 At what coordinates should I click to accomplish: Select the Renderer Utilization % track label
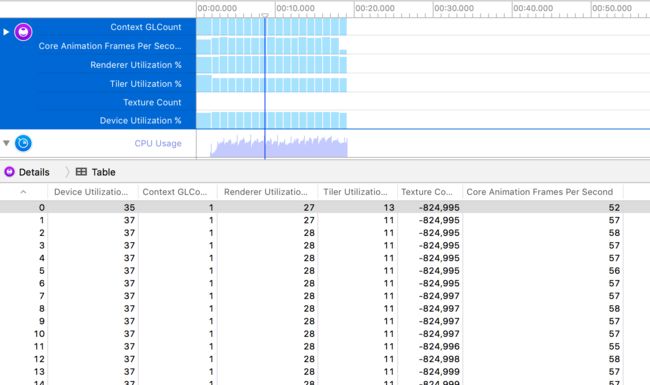coord(136,65)
